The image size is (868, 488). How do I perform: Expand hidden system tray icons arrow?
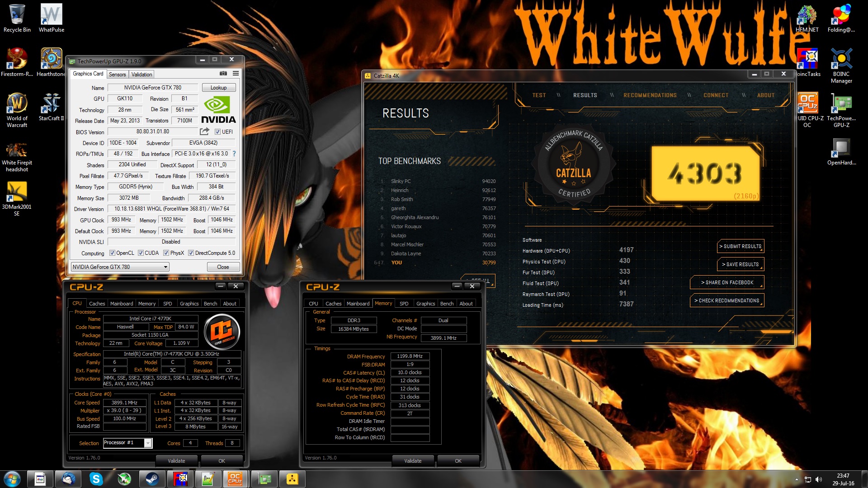[797, 479]
